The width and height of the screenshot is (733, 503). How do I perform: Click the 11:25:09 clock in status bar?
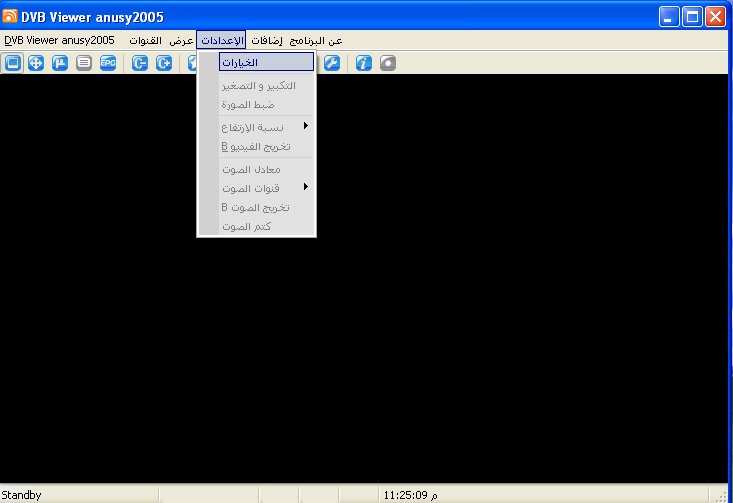410,495
